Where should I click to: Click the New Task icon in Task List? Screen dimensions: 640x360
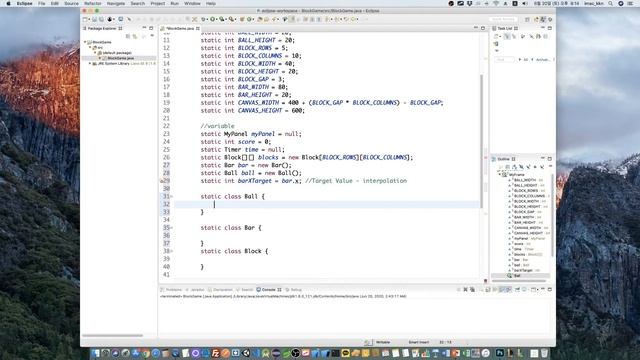[496, 36]
